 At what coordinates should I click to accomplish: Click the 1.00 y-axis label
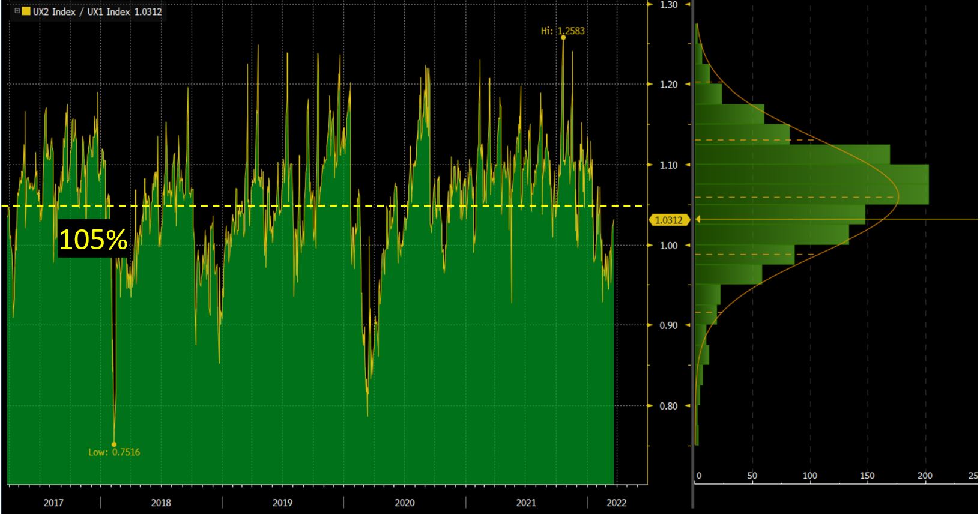pos(668,245)
